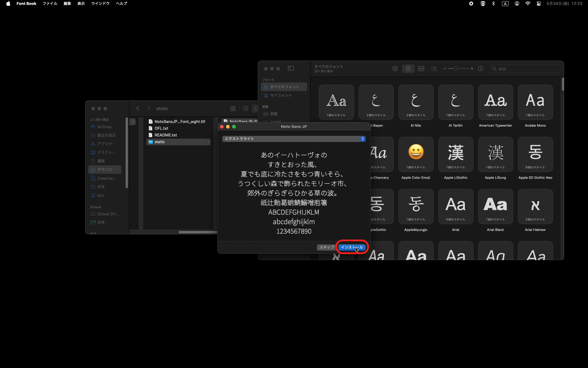Switch to sample rows view in Font Book
Screen dimensions: 588x368
(x=421, y=69)
